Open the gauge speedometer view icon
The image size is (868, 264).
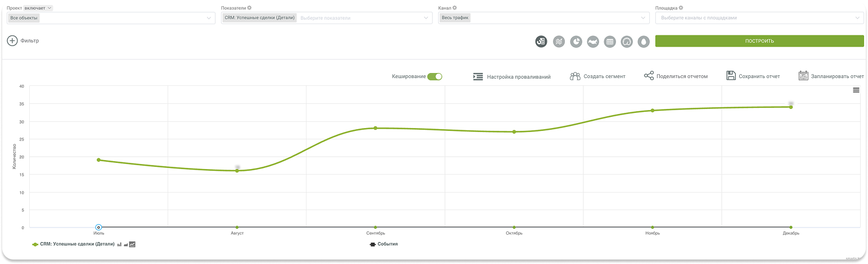pos(627,42)
